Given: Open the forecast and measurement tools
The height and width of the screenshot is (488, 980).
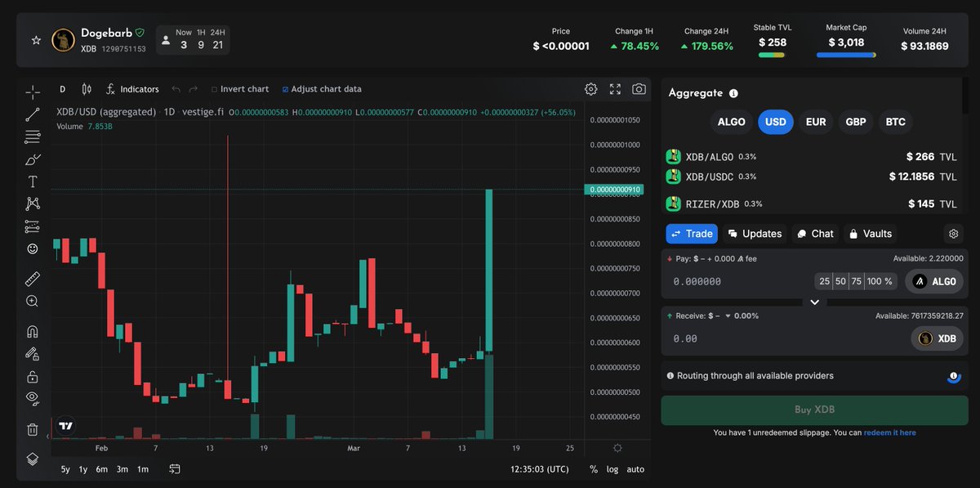Looking at the screenshot, I should click(32, 226).
